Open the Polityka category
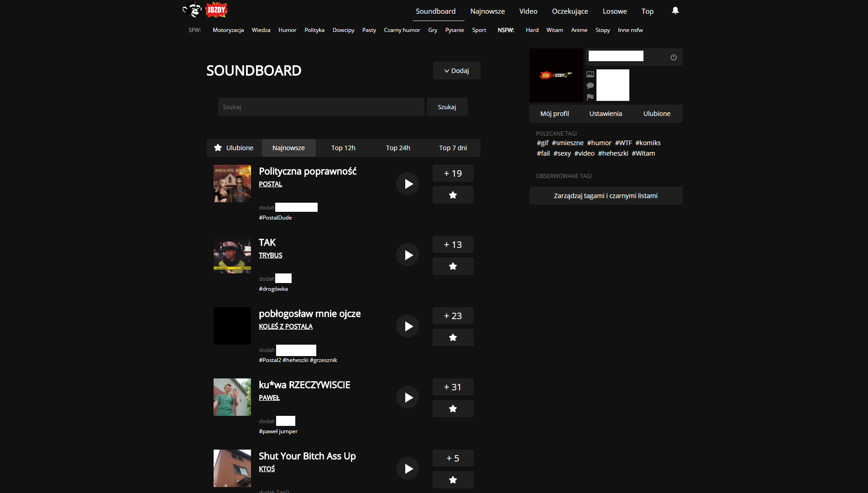868x493 pixels. point(314,30)
